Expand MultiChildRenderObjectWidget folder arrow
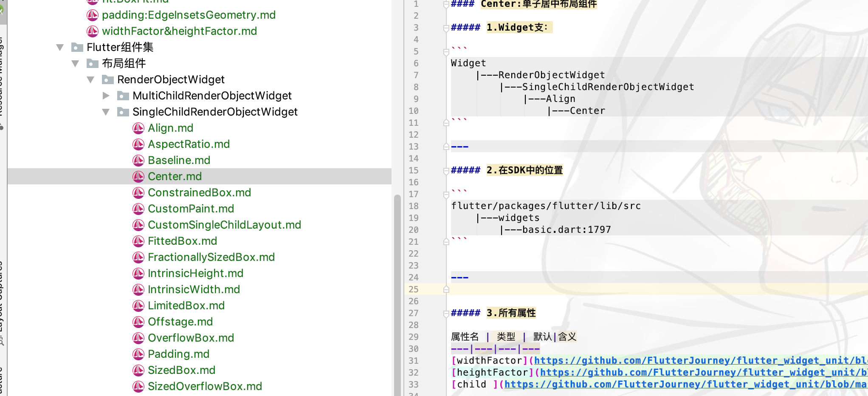This screenshot has height=396, width=868. click(x=106, y=96)
